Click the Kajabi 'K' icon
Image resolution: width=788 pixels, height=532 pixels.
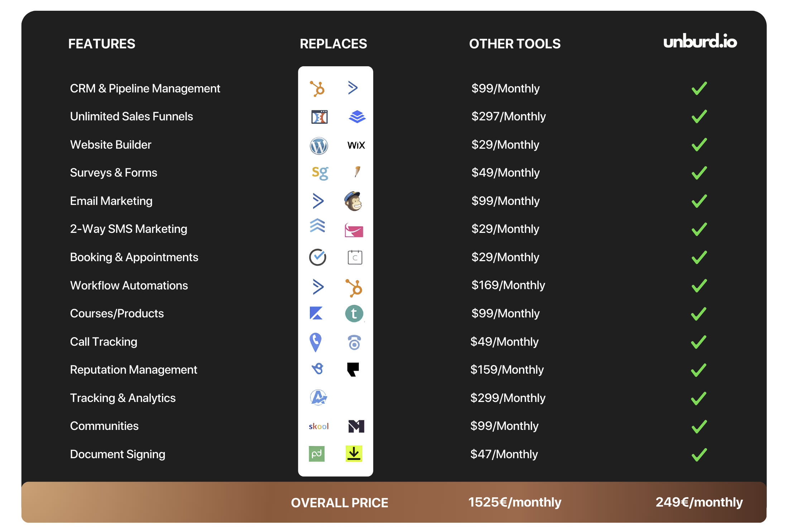coord(316,313)
